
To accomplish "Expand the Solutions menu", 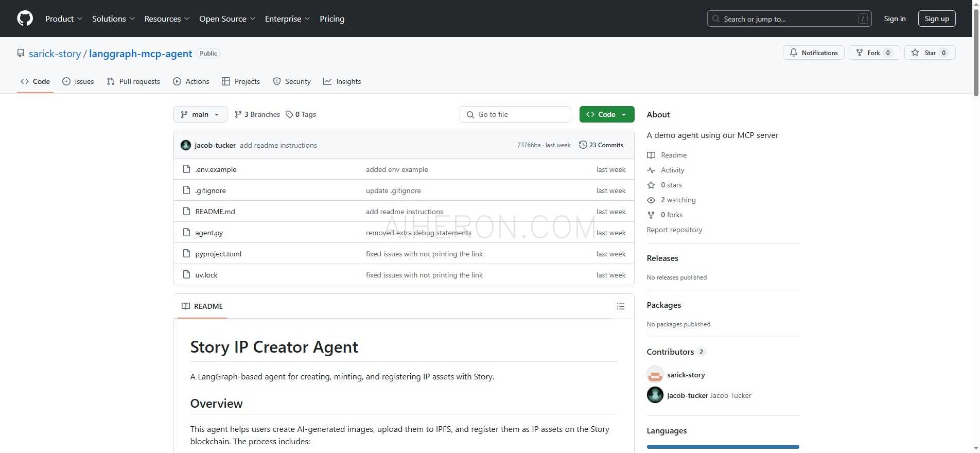I will pos(114,19).
